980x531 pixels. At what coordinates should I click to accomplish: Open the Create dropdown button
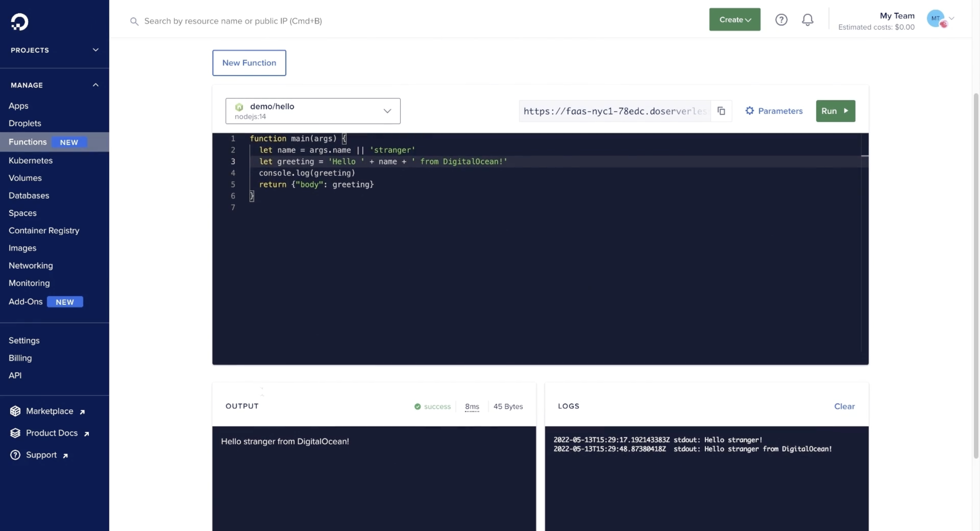[x=735, y=19]
